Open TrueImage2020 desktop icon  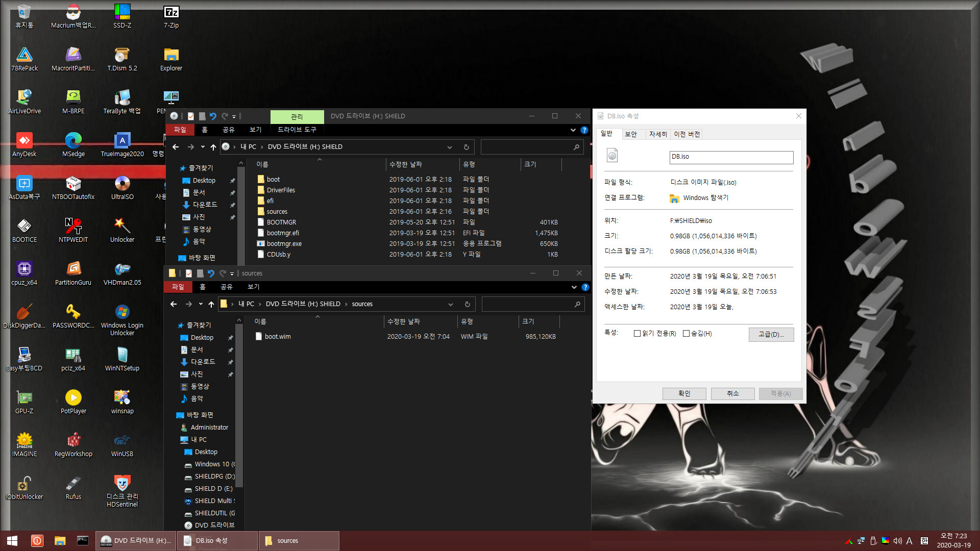(122, 145)
